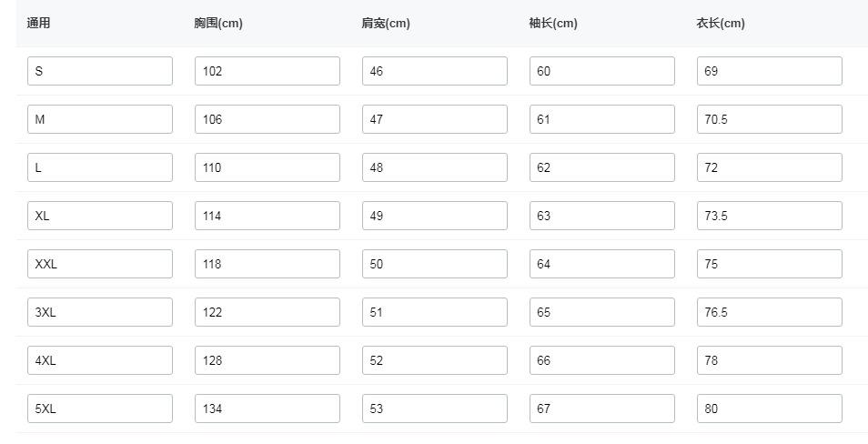Click the shoulder field containing 53
This screenshot has height=444, width=868.
tap(435, 409)
